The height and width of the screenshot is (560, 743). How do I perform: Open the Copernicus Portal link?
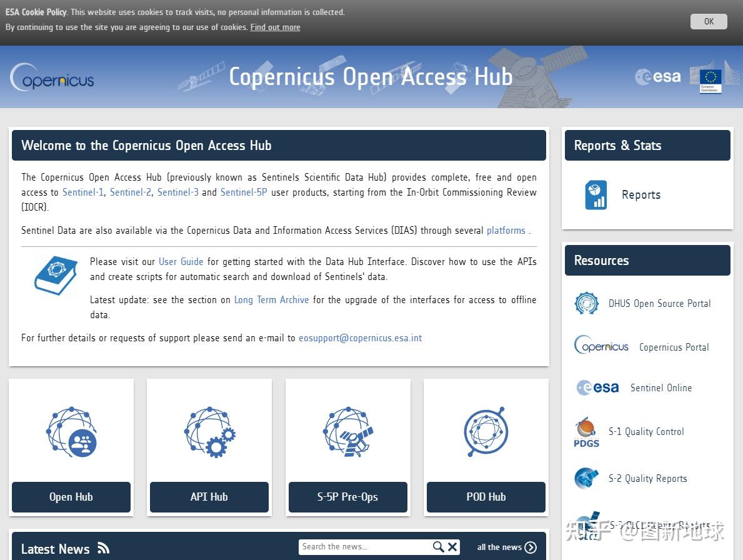pyautogui.click(x=674, y=347)
